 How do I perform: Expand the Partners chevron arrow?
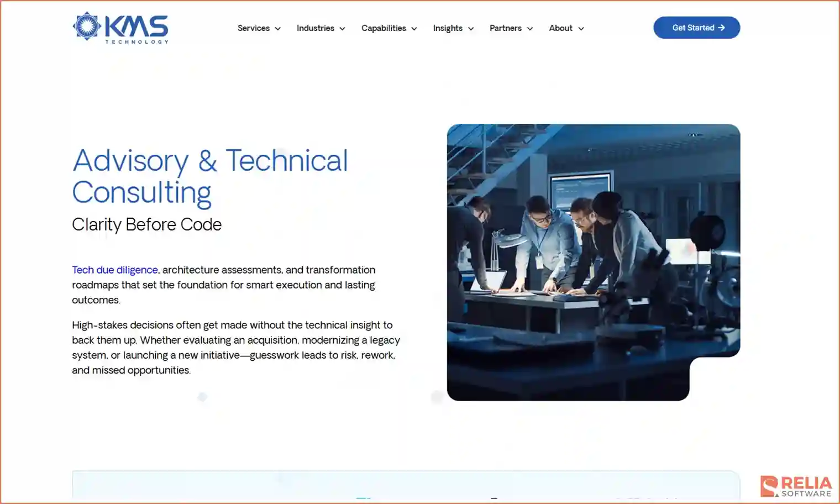[x=530, y=29]
